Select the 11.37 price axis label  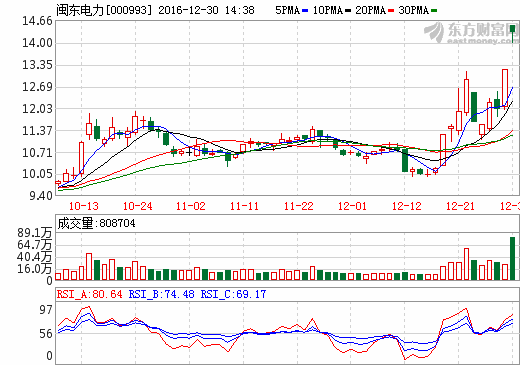point(37,131)
